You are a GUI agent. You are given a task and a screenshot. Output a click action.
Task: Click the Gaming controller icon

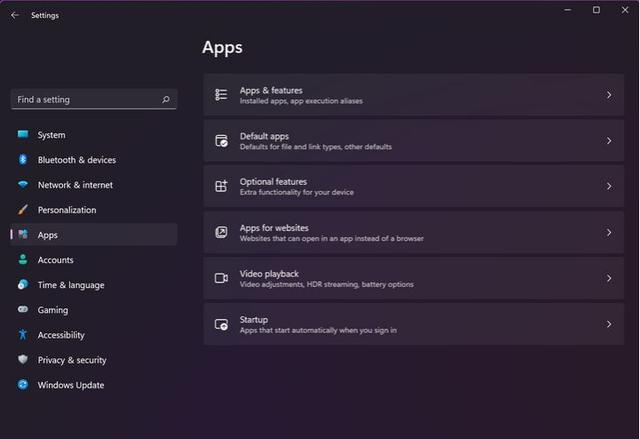23,309
